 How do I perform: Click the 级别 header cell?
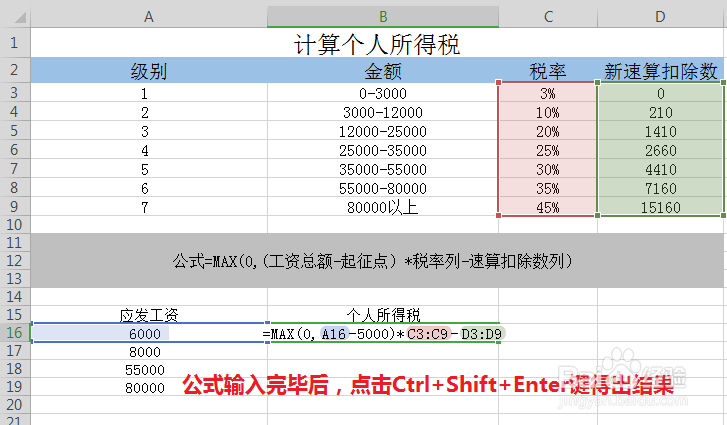point(149,70)
